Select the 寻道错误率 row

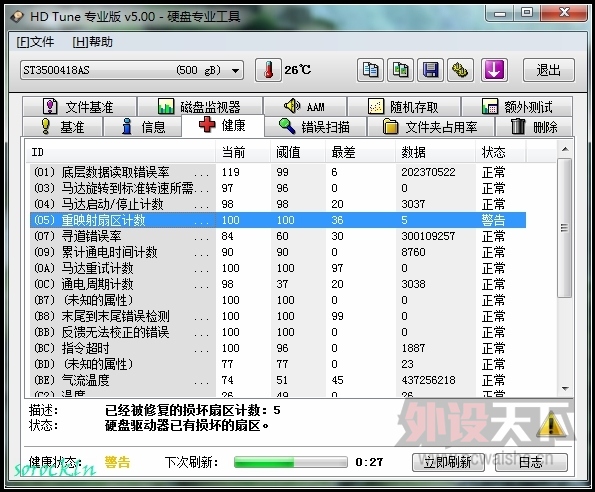click(x=278, y=236)
